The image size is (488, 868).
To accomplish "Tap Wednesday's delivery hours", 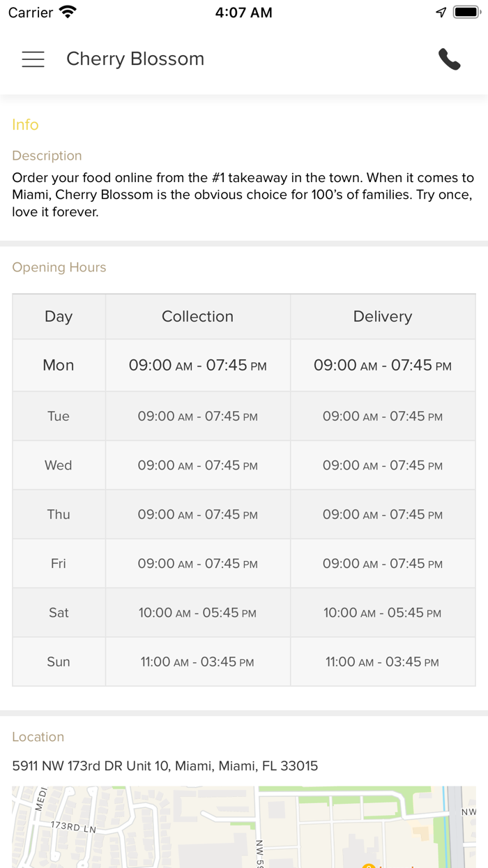I will [x=383, y=465].
